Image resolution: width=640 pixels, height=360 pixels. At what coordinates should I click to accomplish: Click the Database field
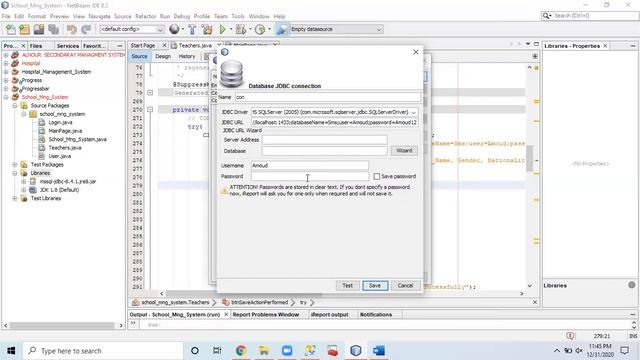(x=324, y=151)
